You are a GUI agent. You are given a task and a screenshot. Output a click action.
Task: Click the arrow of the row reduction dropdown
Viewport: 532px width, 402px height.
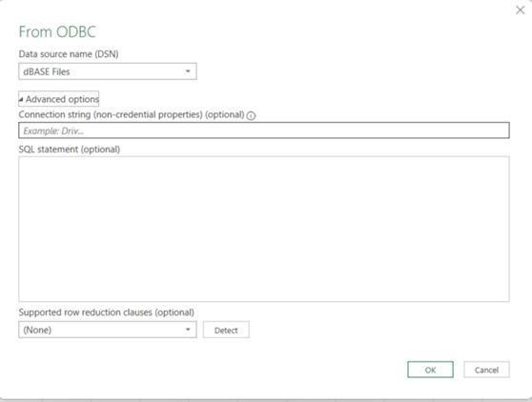point(188,330)
